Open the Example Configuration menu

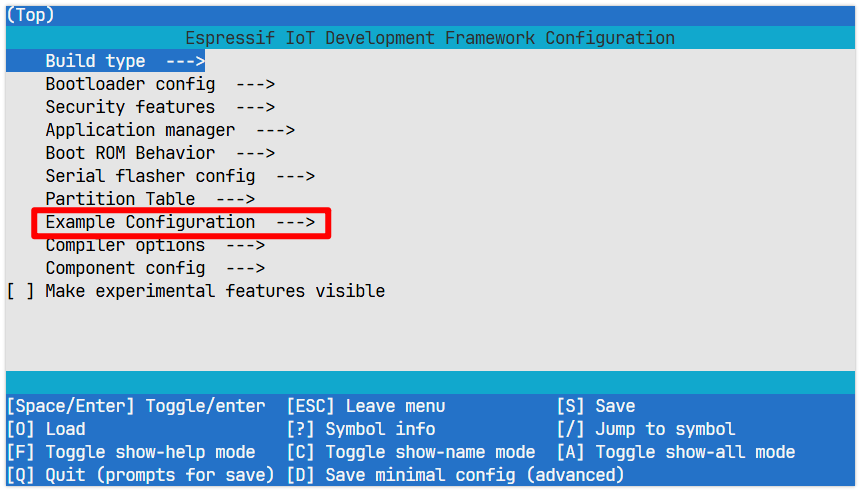[x=150, y=222]
